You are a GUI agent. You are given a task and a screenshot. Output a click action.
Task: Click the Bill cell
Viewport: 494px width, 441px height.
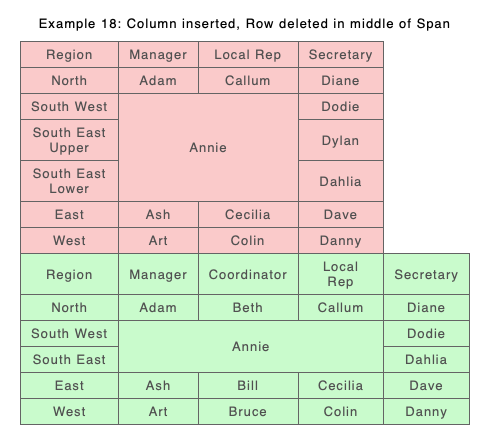248,386
